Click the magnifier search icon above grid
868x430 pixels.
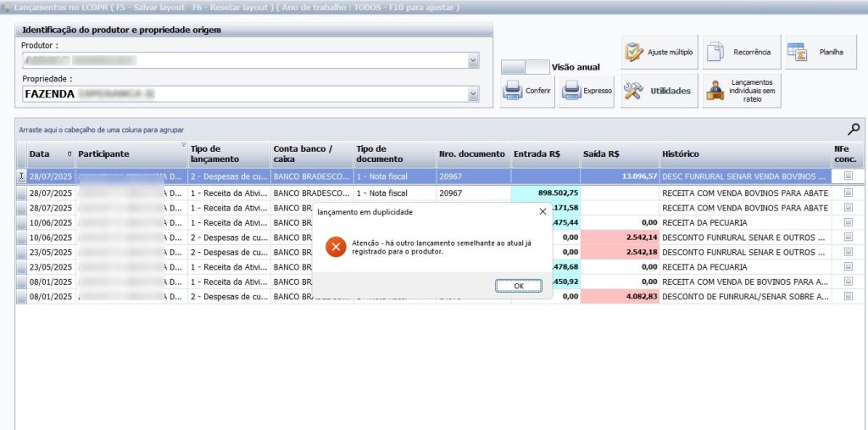pyautogui.click(x=854, y=129)
